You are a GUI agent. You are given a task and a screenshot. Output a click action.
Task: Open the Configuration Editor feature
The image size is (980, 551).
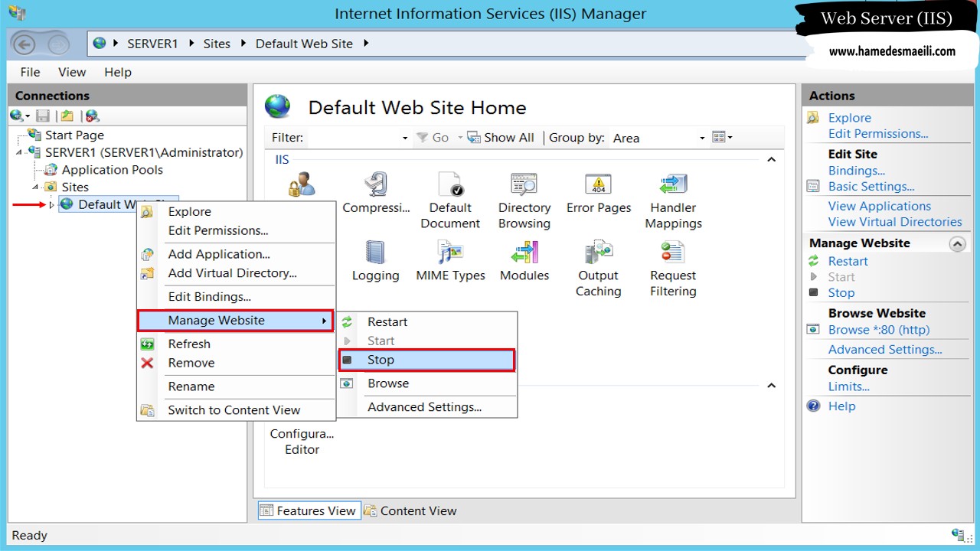click(x=302, y=441)
